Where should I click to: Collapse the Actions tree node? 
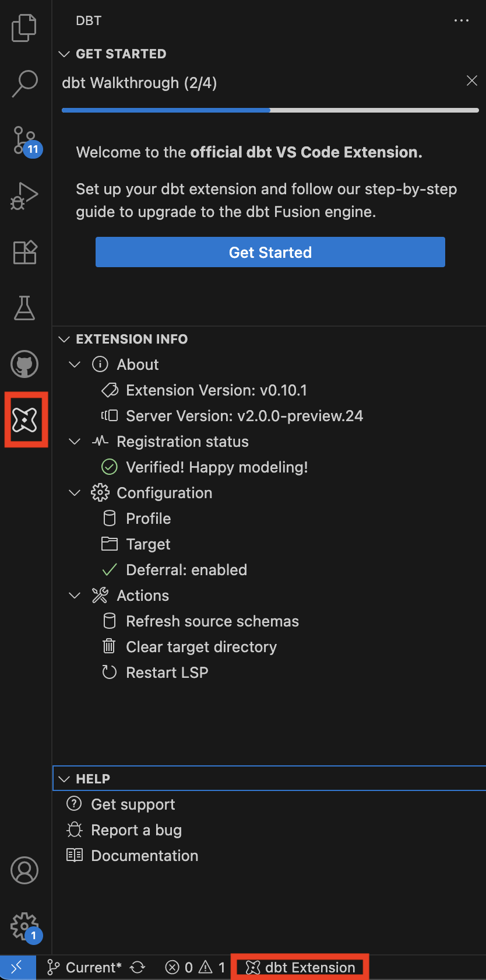(75, 596)
